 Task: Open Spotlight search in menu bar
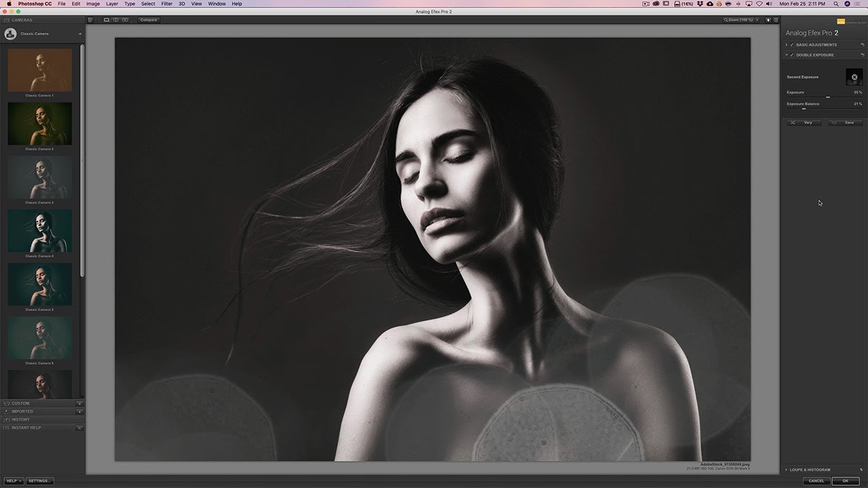(x=837, y=3)
